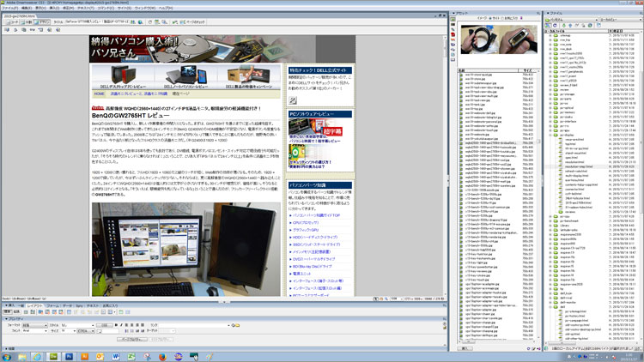The height and width of the screenshot is (362, 644).
Task: Click Italic button in Properties panel
Action: (x=121, y=325)
